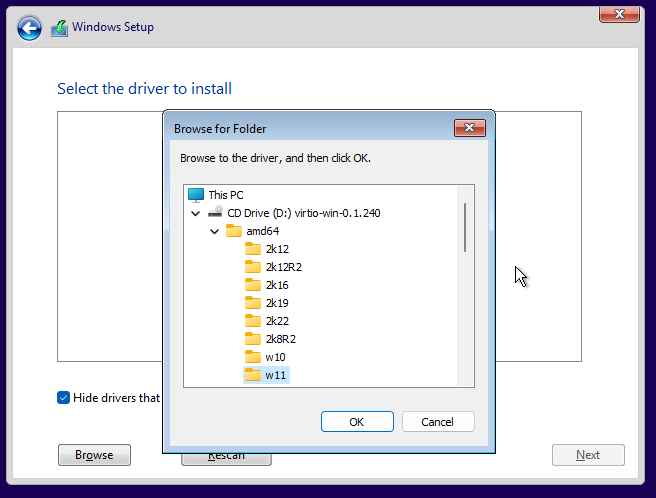656x498 pixels.
Task: Select the 2k22 folder name
Action: [277, 321]
